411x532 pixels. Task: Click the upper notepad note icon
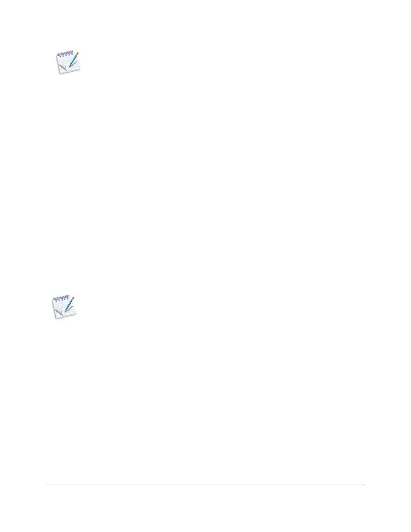[68, 62]
